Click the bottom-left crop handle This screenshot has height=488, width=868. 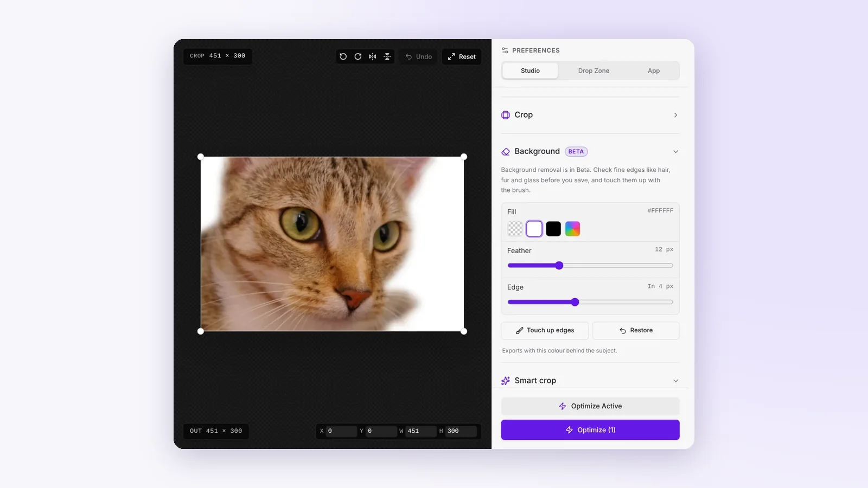click(x=201, y=331)
